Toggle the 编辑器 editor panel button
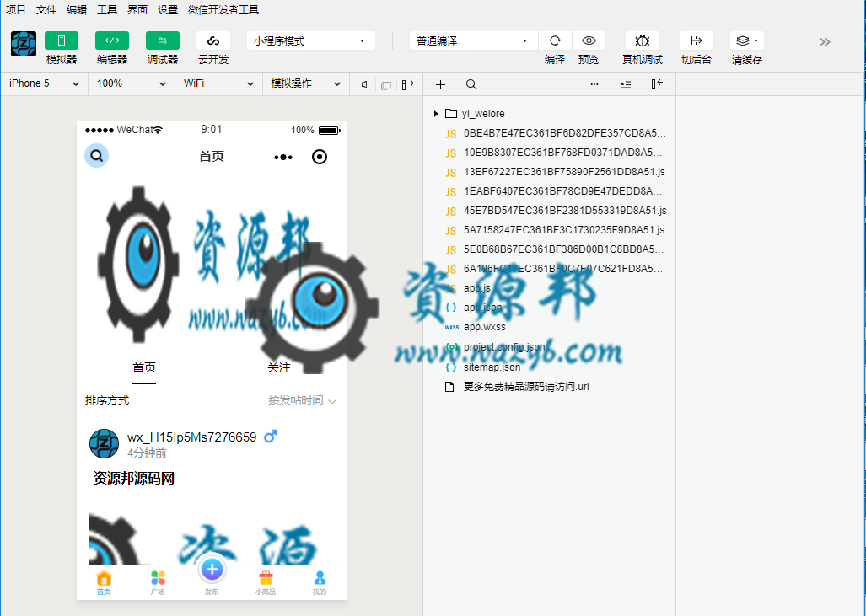This screenshot has width=866, height=616. click(x=112, y=40)
